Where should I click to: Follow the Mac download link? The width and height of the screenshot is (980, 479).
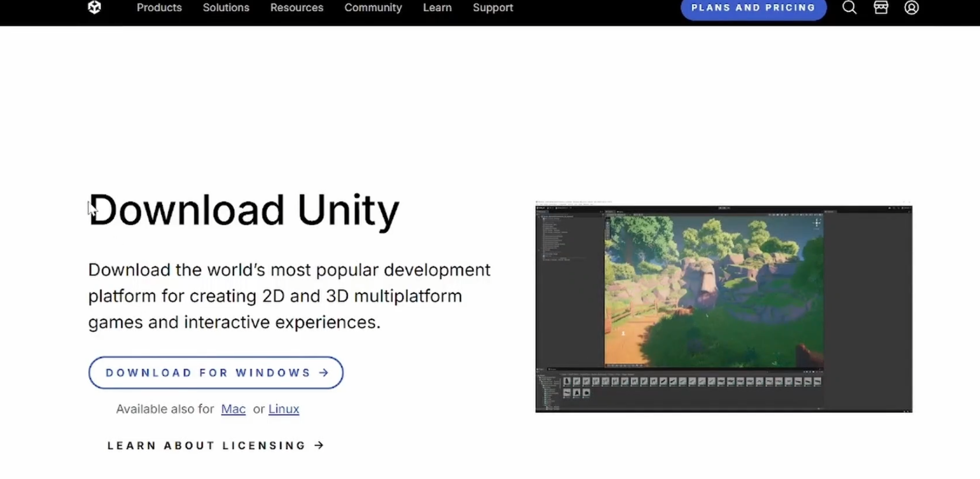pos(233,409)
